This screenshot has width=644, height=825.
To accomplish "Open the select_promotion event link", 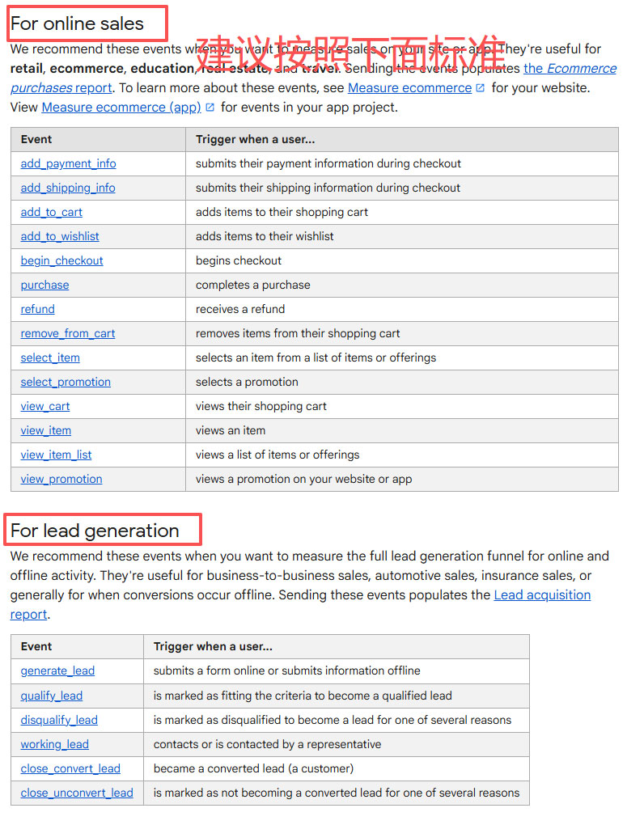I will tap(66, 382).
